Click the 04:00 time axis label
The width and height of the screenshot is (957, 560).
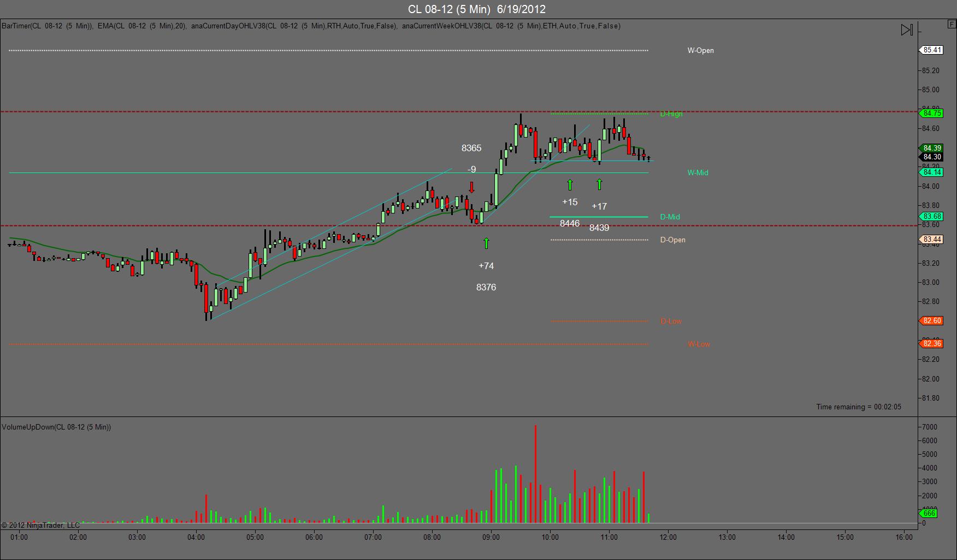(x=196, y=537)
